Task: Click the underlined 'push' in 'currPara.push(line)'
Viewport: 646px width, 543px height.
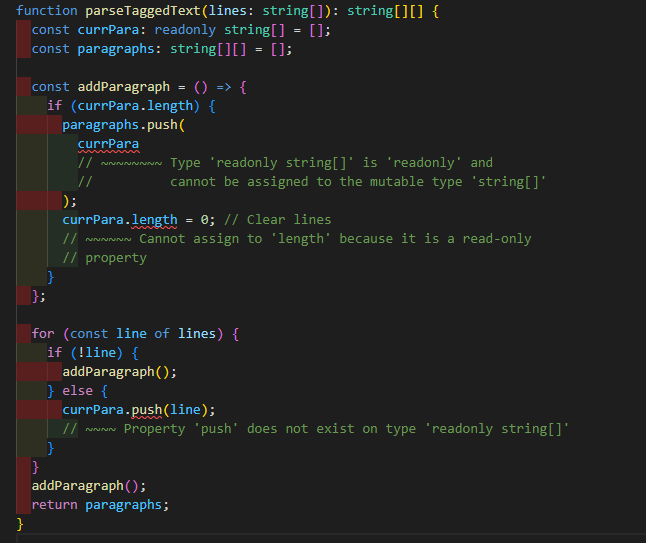Action: (x=147, y=410)
